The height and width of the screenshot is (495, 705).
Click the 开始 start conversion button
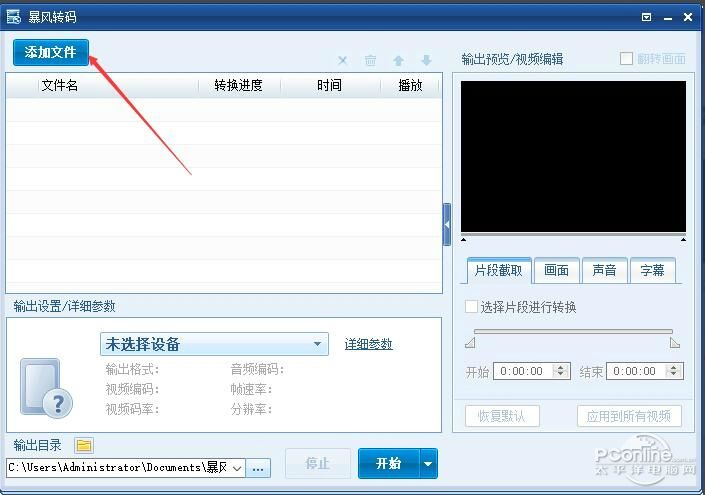pyautogui.click(x=389, y=464)
